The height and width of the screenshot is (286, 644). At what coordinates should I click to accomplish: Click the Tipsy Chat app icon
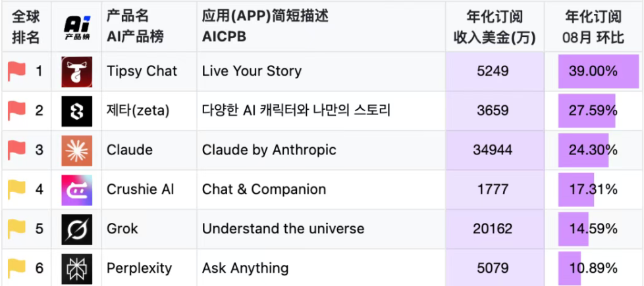click(x=77, y=72)
